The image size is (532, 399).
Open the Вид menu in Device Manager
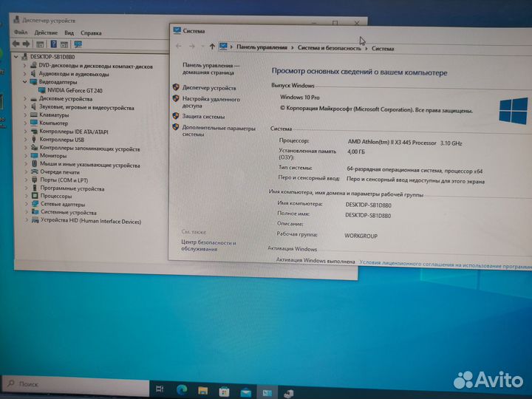point(69,33)
